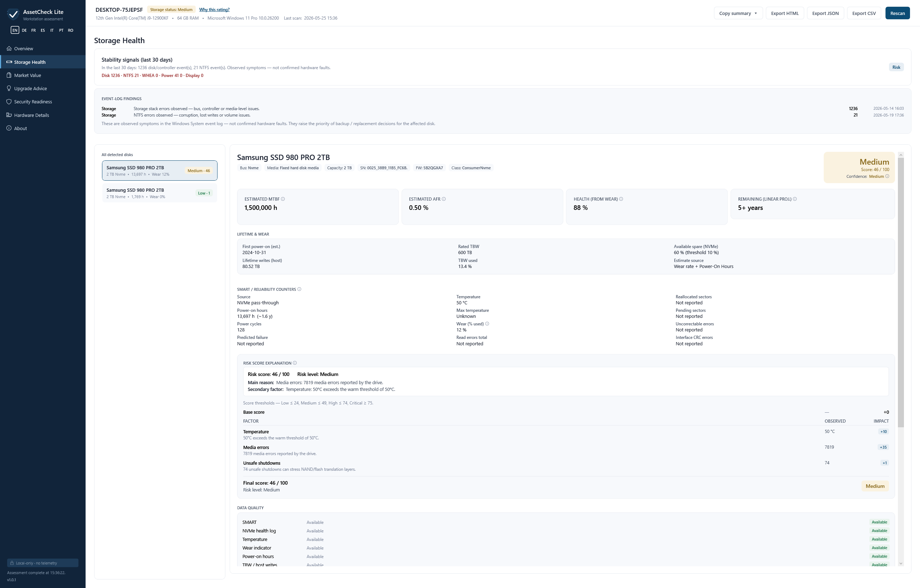Open the Upgrade Advice lightbulb icon
Screen dimensions: 920x588
coord(9,89)
